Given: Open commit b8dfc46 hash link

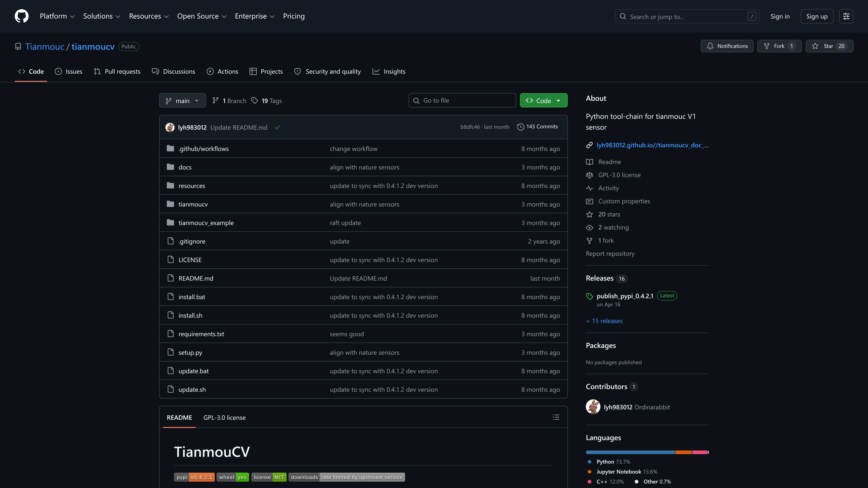Looking at the screenshot, I should click(470, 127).
